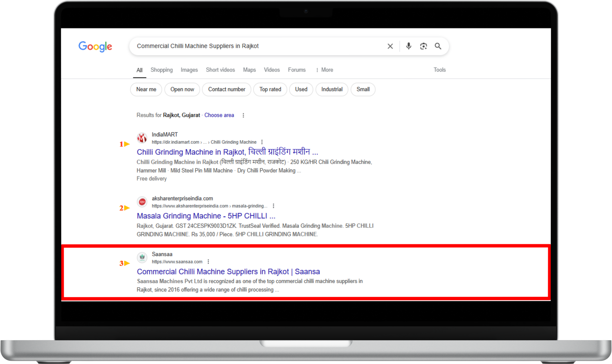
Task: Go to the Videos tab
Action: (272, 70)
